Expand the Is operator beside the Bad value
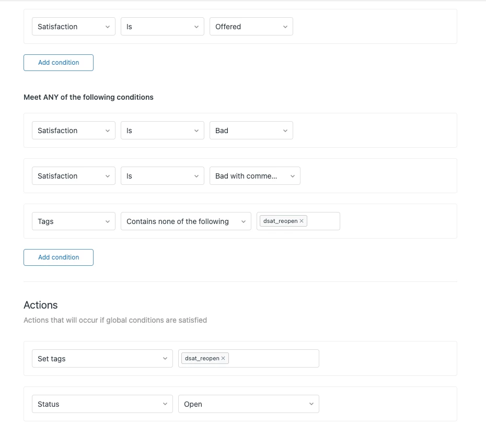Viewport: 486px width, 448px height. (x=162, y=131)
